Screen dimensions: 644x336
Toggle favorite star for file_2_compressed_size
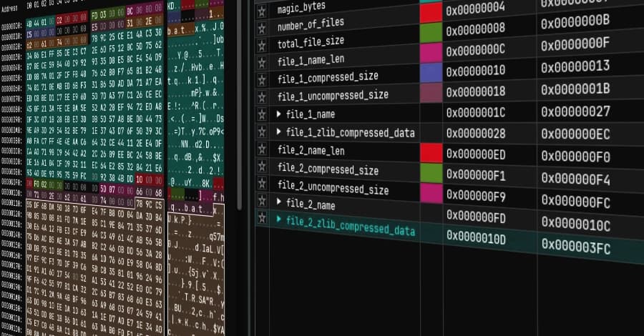click(262, 167)
